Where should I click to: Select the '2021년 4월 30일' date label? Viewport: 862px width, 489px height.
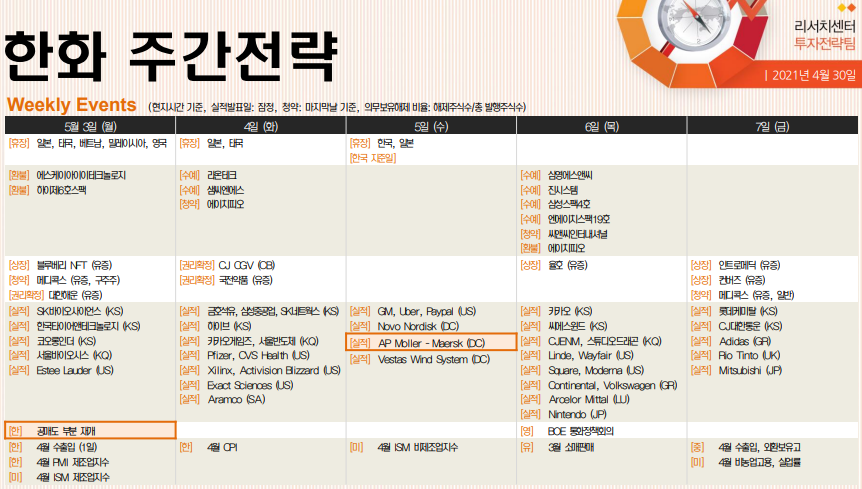click(814, 75)
